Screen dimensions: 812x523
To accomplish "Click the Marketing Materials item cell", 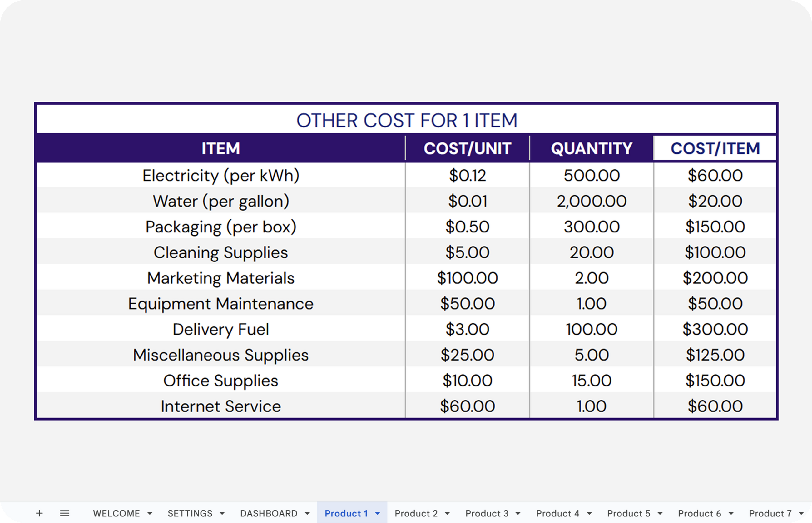I will tap(221, 278).
